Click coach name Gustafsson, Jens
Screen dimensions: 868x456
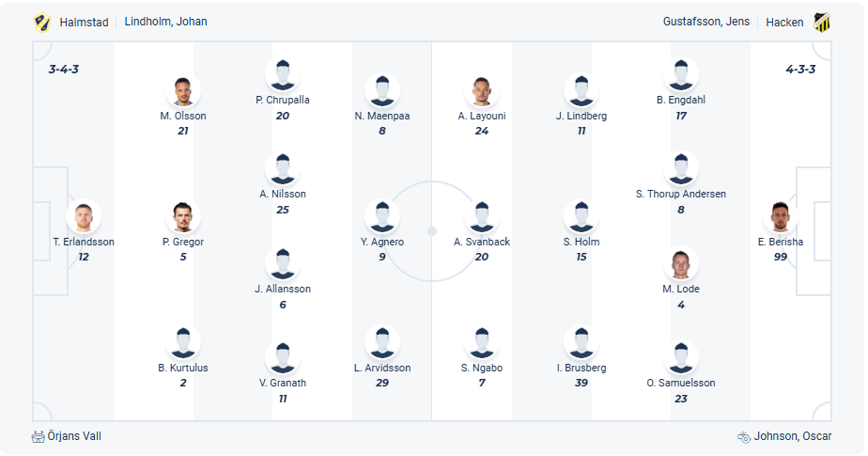[705, 22]
